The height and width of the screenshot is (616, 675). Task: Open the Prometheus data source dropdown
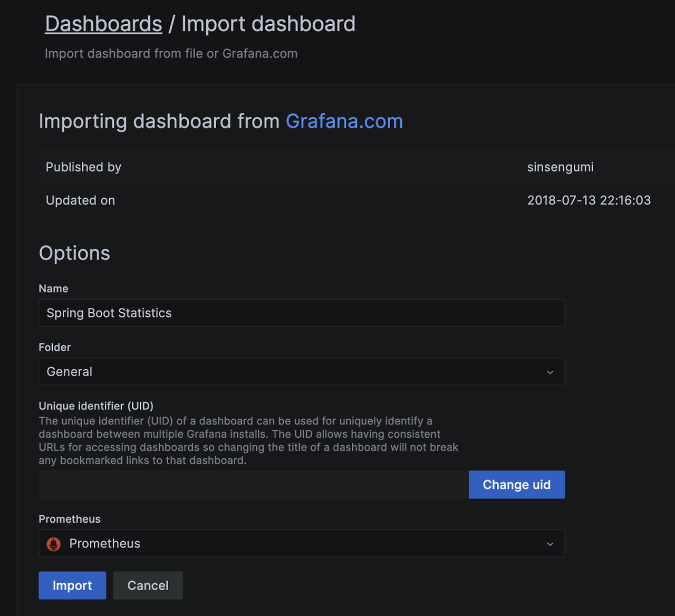tap(302, 543)
